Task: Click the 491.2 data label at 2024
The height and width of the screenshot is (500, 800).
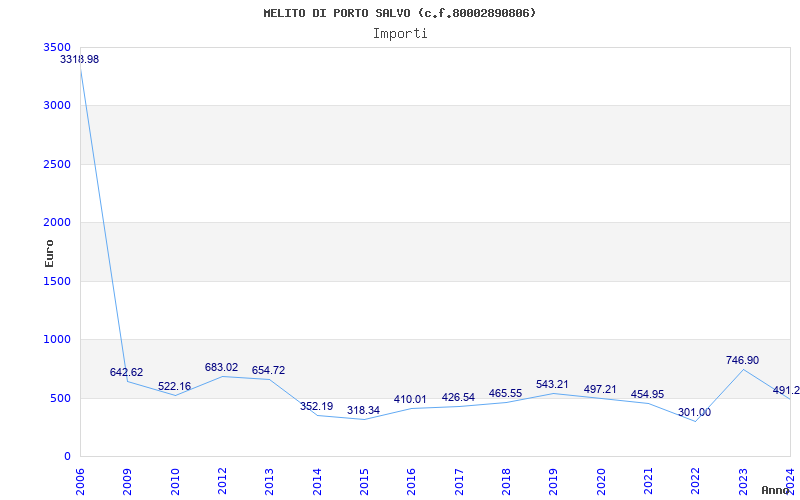Action: pos(786,390)
